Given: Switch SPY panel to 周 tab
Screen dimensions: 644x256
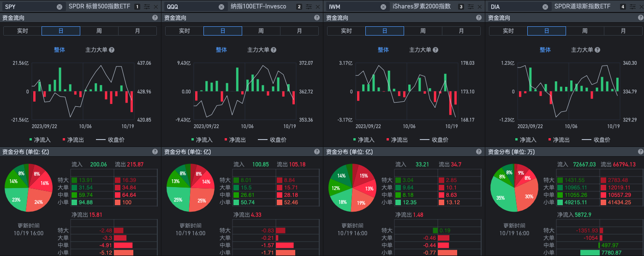Looking at the screenshot, I should point(99,31).
